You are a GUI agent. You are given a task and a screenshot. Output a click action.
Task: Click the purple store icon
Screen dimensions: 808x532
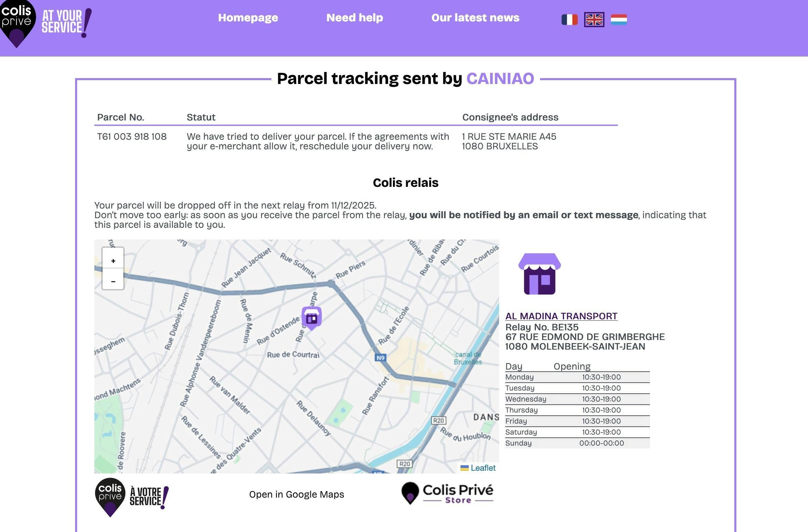tap(539, 274)
